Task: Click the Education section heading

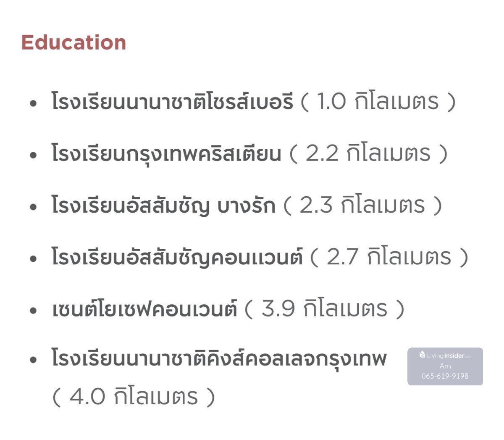Action: click(x=73, y=42)
